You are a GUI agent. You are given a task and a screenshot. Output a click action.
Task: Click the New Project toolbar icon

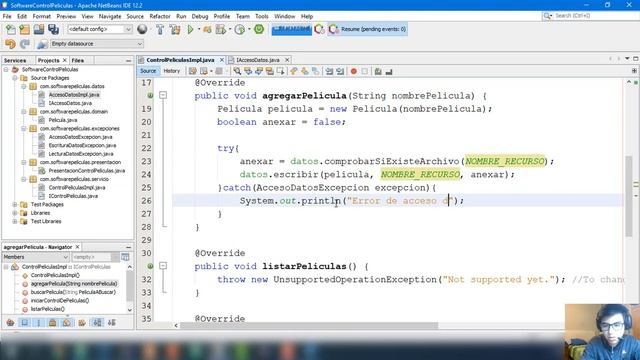pos(24,29)
